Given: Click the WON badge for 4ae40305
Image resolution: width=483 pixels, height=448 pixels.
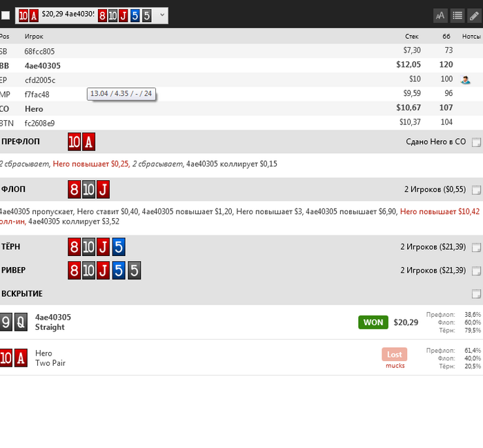Looking at the screenshot, I should [x=373, y=322].
